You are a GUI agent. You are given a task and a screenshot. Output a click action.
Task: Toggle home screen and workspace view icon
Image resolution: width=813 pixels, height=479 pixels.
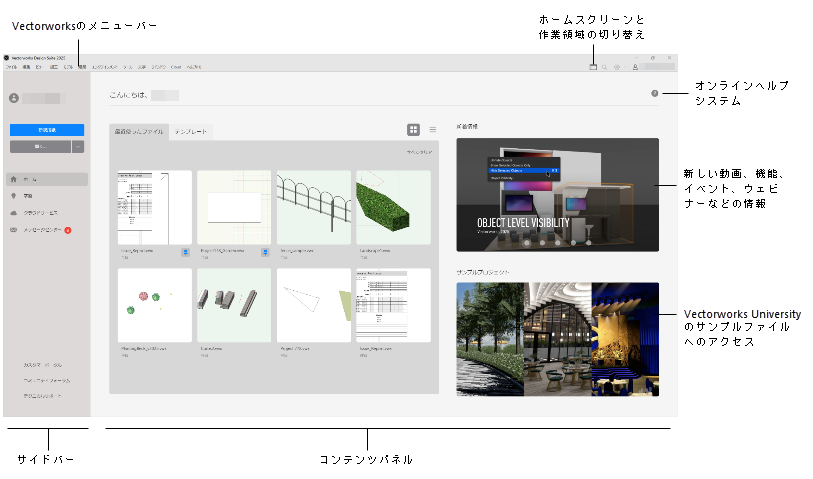pos(593,67)
